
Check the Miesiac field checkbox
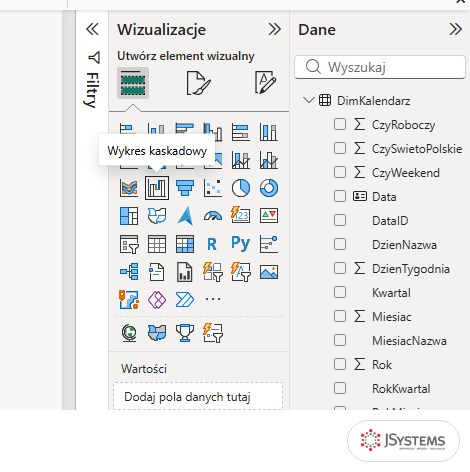pos(340,316)
